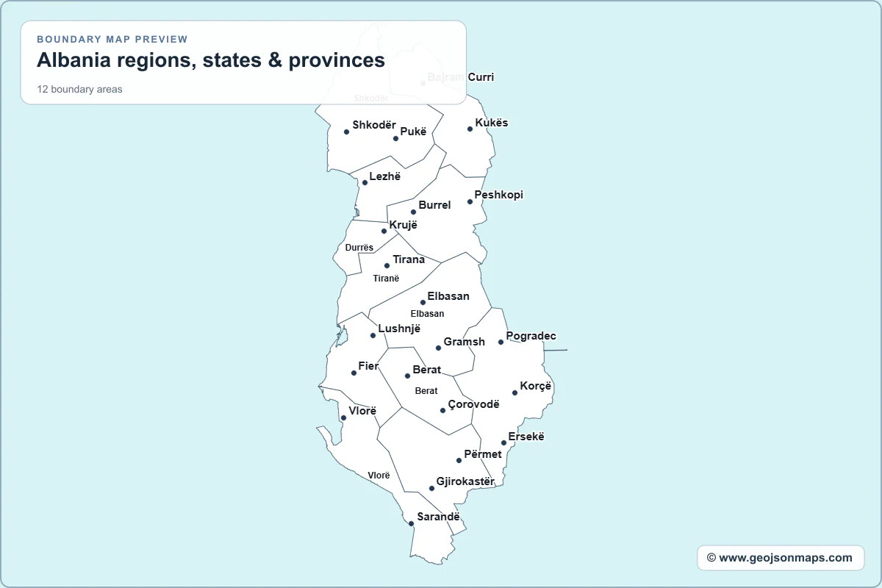
Task: Click the Pukë city label
Action: pos(413,132)
